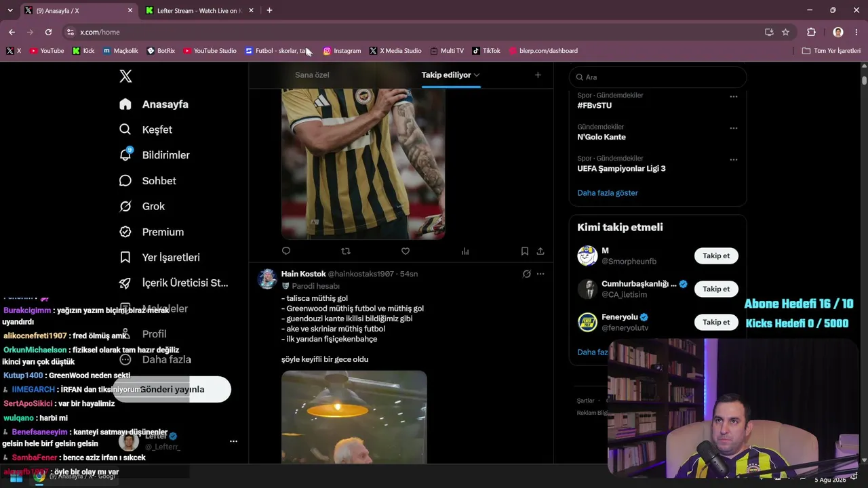This screenshot has height=488, width=868.
Task: Open the Lefter account options menu
Action: point(233,441)
